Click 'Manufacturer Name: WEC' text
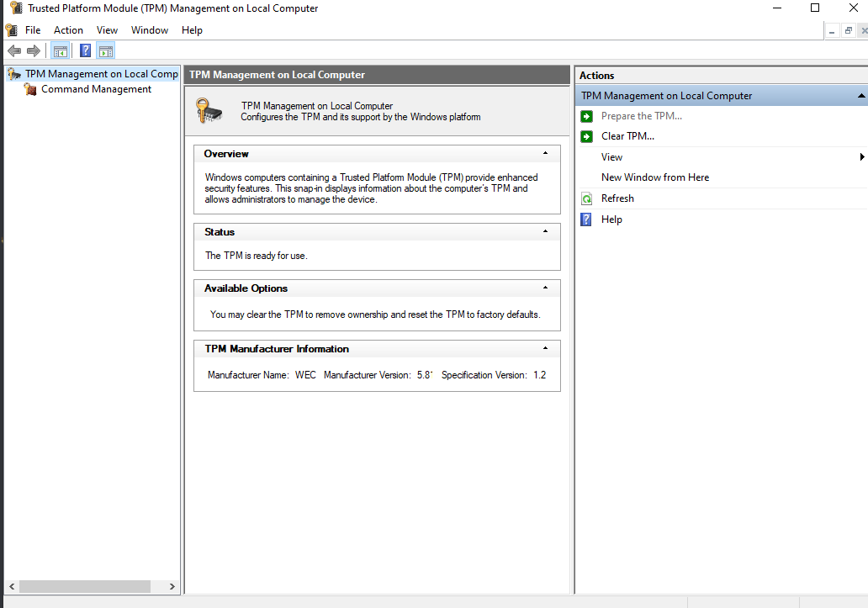This screenshot has width=868, height=608. 262,375
